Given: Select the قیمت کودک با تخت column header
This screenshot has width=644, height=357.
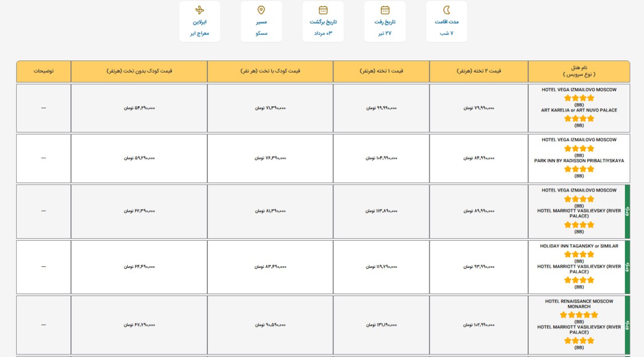Looking at the screenshot, I should click(x=270, y=71).
